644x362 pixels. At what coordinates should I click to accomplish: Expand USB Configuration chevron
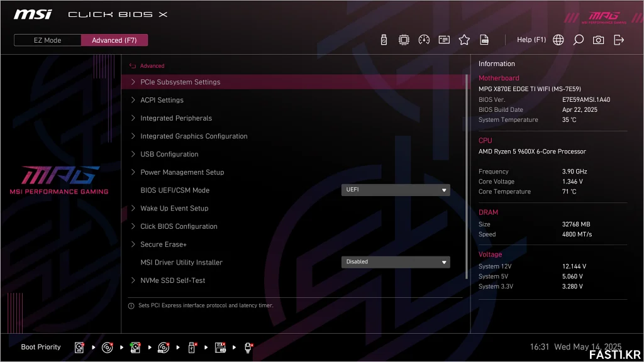133,155
